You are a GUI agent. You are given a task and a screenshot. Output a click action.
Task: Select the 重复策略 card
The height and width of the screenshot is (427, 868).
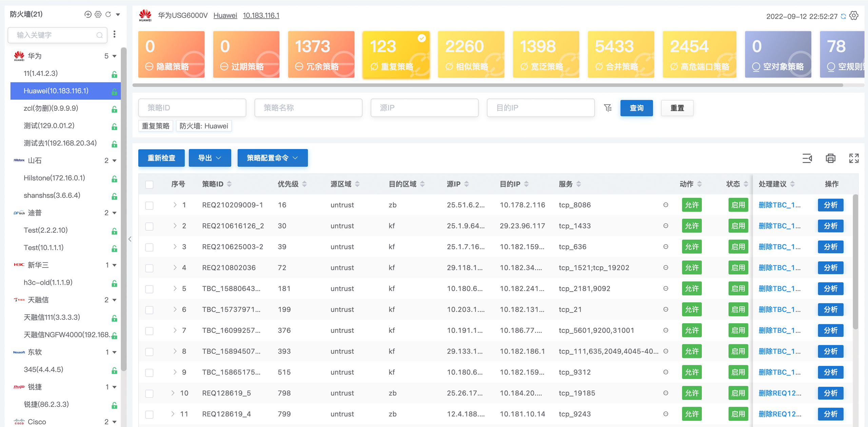tap(396, 54)
